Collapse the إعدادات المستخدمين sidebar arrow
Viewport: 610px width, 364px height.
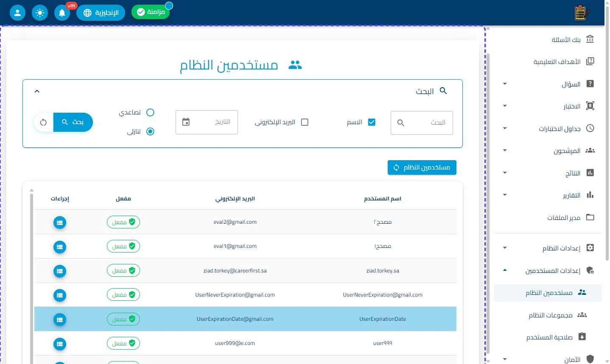point(505,270)
